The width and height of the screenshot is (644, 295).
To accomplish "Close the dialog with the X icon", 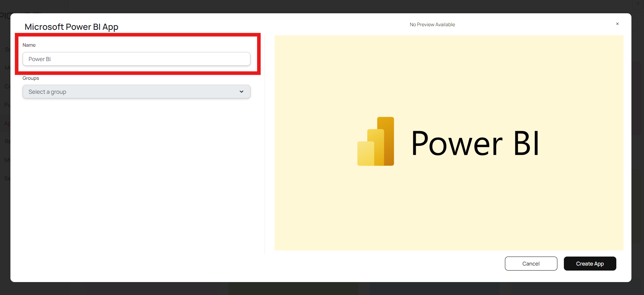I will click(x=617, y=24).
